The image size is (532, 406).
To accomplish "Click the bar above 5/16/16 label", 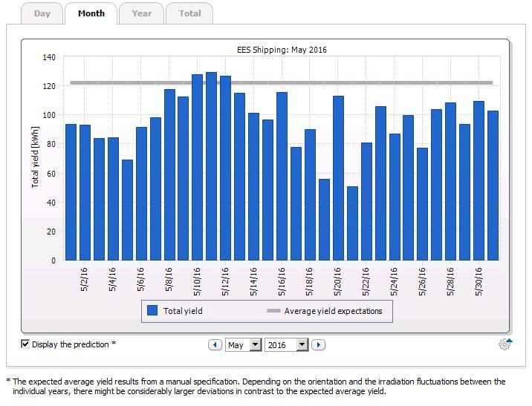I will 282,176.
